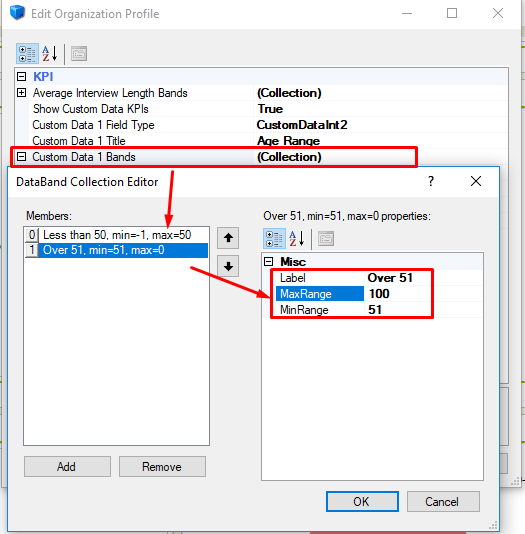Move selected member down with the arrow
525x534 pixels.
(x=228, y=266)
